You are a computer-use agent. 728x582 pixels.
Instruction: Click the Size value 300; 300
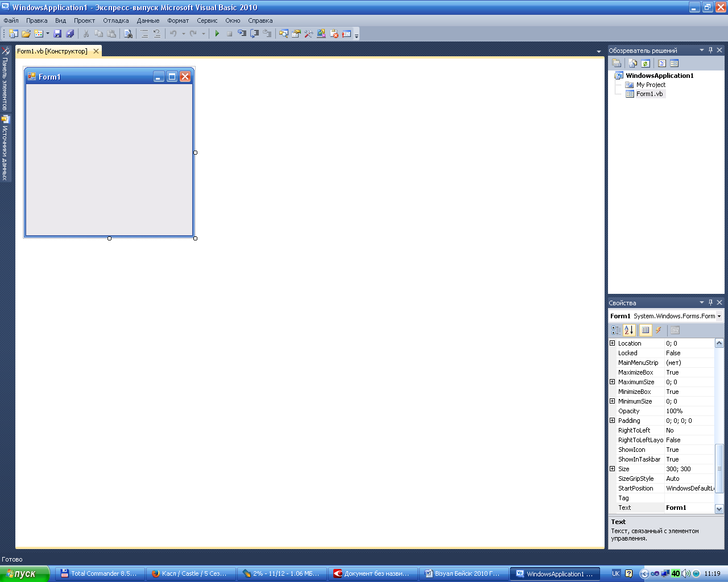pos(679,469)
